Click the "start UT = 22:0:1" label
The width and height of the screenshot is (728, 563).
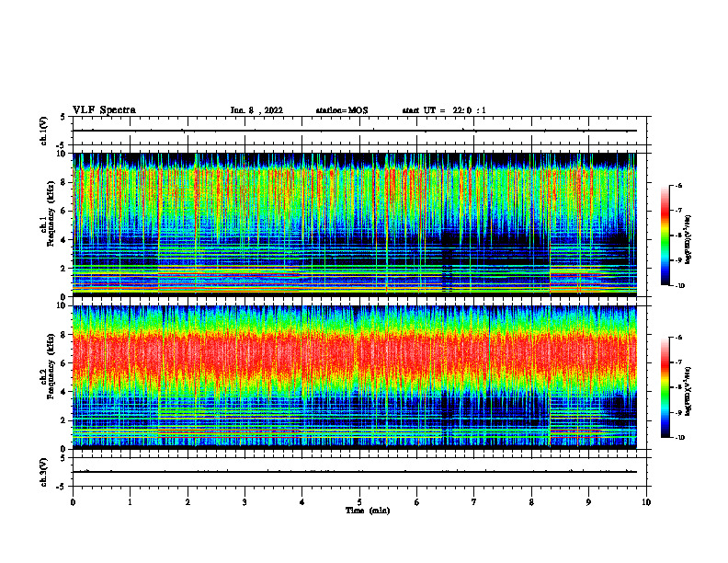444,110
